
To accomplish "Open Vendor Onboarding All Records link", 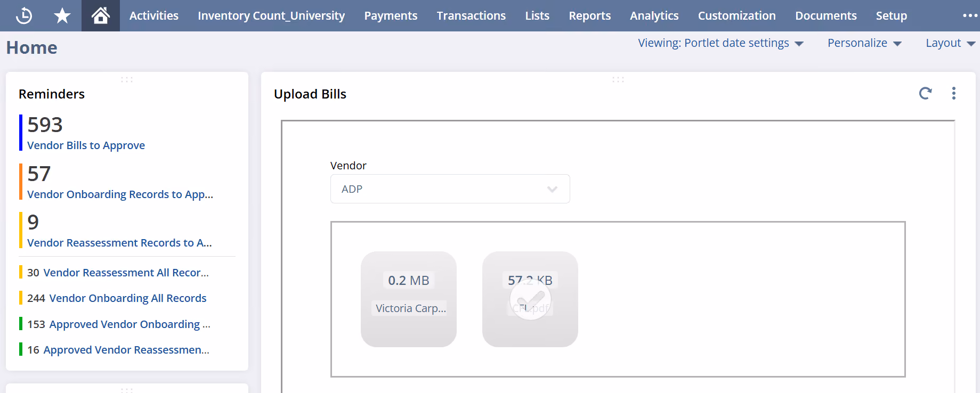I will (x=127, y=298).
